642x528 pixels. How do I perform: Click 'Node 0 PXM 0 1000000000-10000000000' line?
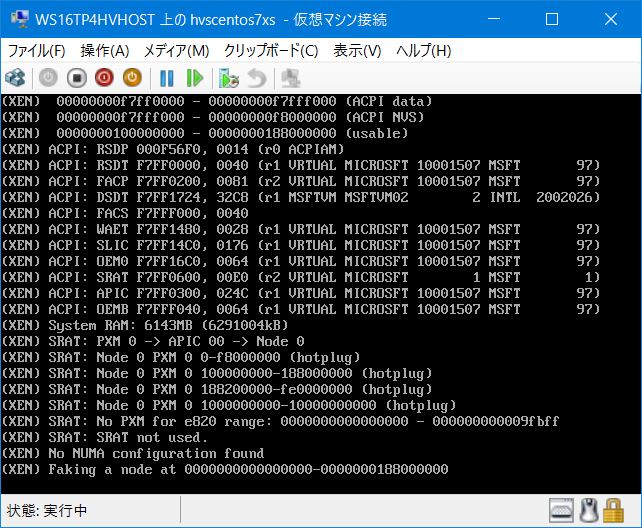click(229, 406)
